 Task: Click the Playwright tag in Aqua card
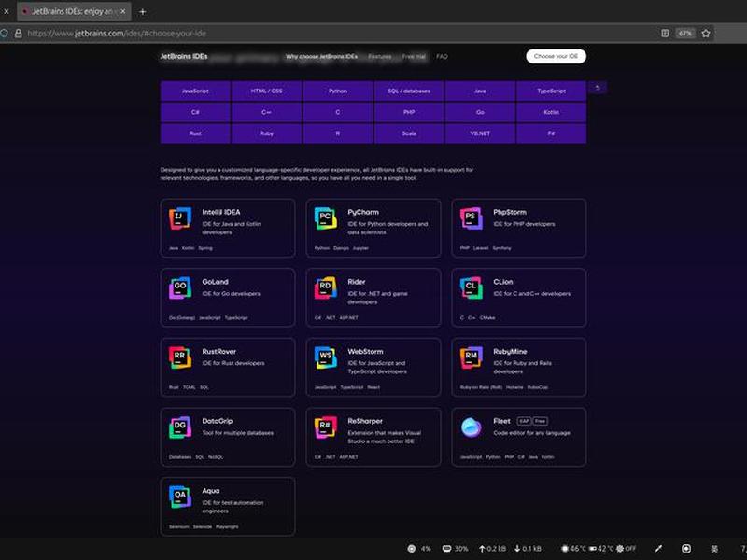[x=227, y=526]
